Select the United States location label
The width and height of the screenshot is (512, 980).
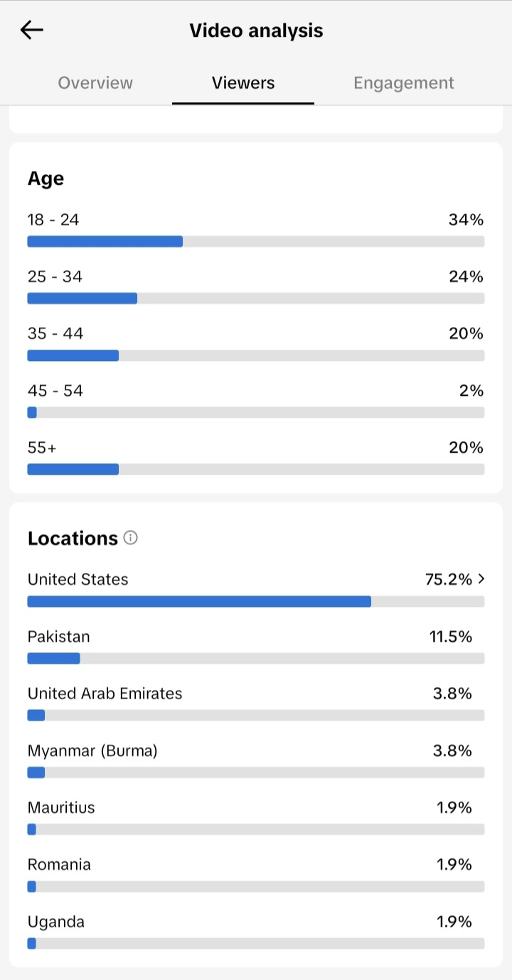[78, 579]
